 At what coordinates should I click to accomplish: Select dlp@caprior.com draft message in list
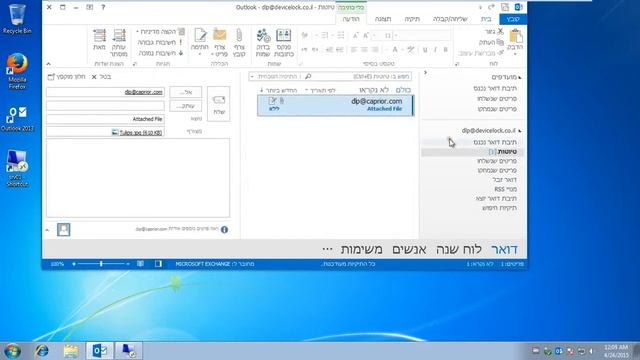tap(336, 105)
